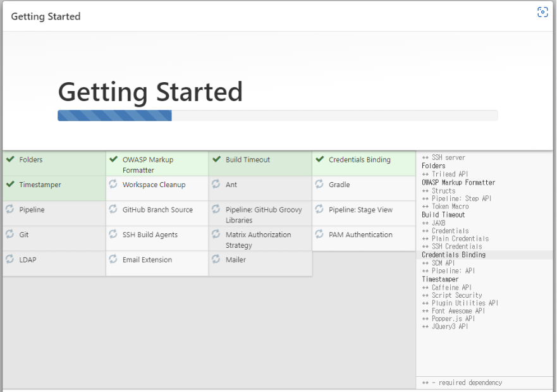Select the Matrix Authorization Strategy label
Viewport: 557px width, 392px height.
click(x=258, y=240)
